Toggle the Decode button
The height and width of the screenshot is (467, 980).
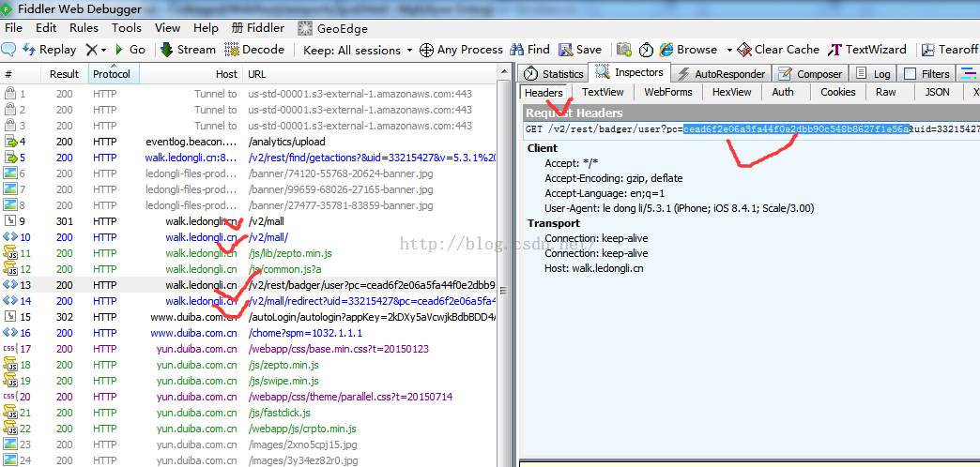pyautogui.click(x=254, y=50)
